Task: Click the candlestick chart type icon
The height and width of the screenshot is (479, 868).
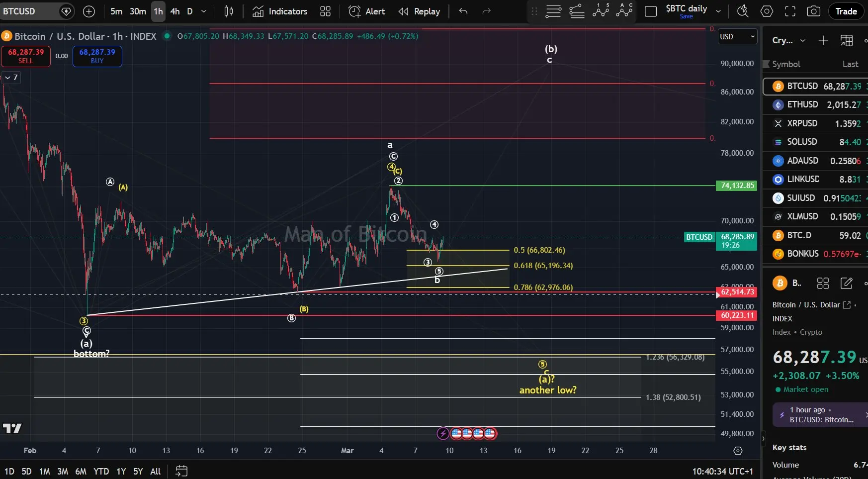Action: point(229,11)
